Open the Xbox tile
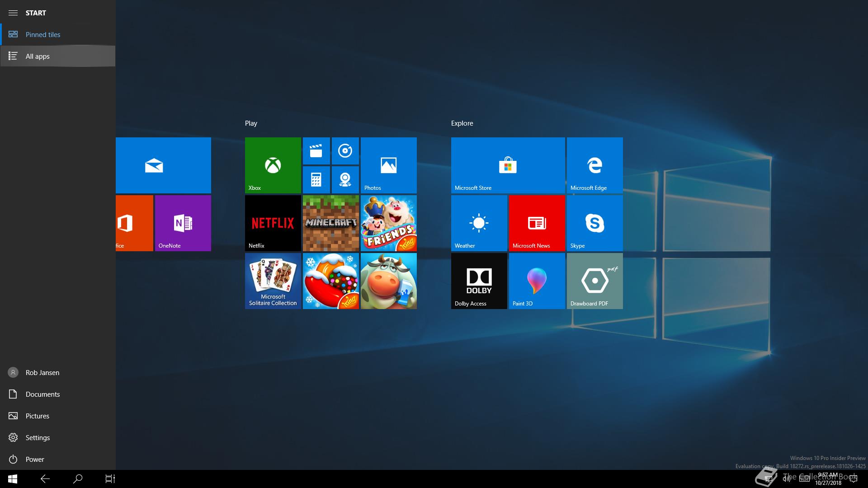 point(273,165)
